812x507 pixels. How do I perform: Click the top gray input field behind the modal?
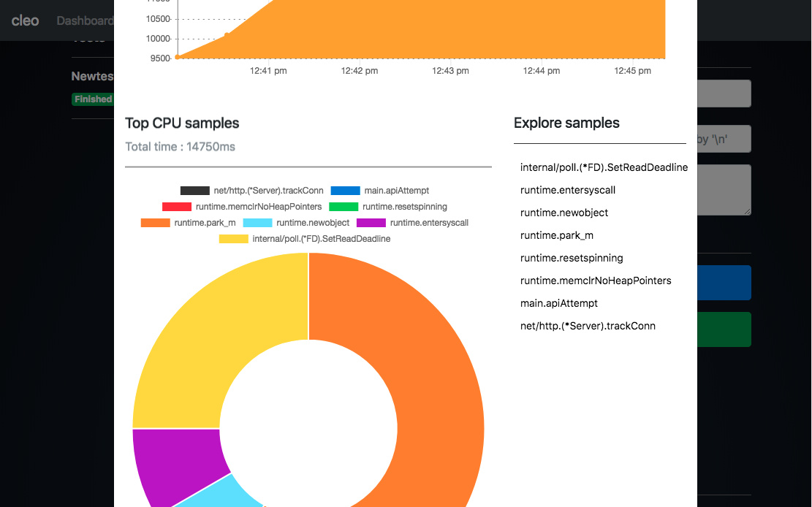pyautogui.click(x=724, y=94)
